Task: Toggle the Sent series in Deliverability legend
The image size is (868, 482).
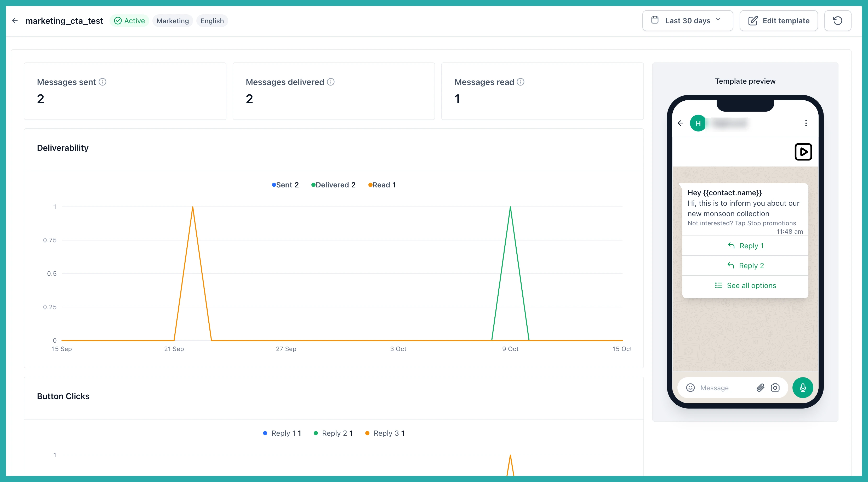Action: click(285, 185)
